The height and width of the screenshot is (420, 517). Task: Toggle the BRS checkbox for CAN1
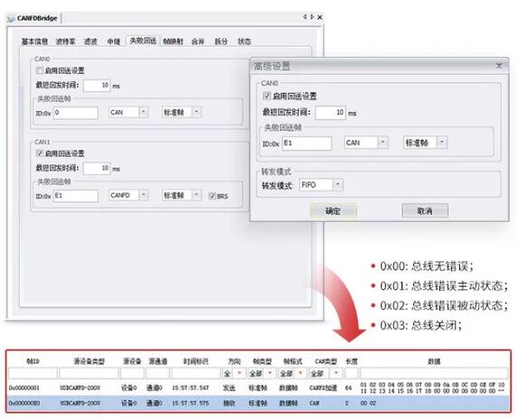click(x=212, y=196)
